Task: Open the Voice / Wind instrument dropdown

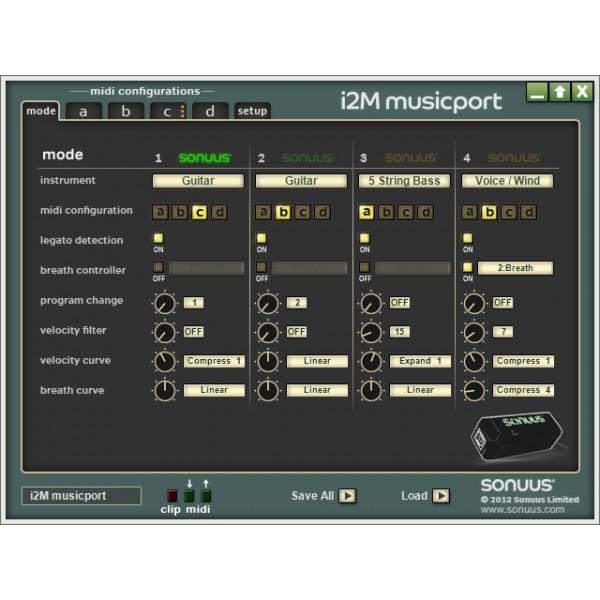Action: (507, 181)
